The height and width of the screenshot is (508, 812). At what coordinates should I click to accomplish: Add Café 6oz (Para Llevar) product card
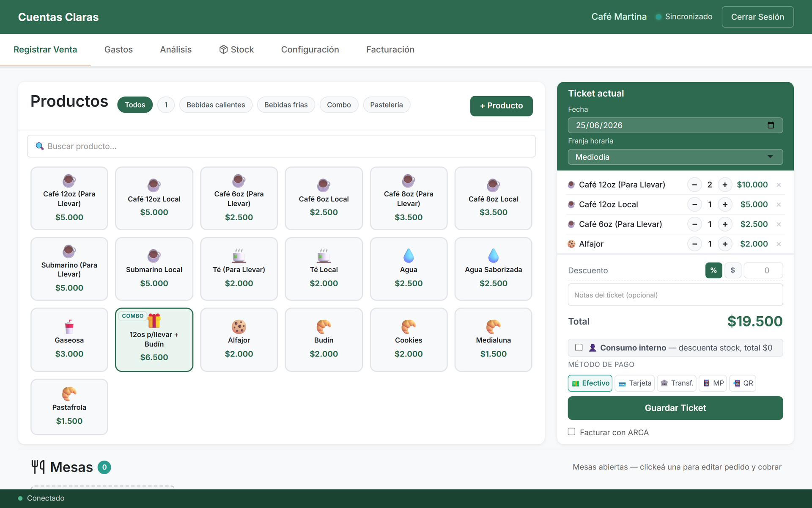click(239, 198)
